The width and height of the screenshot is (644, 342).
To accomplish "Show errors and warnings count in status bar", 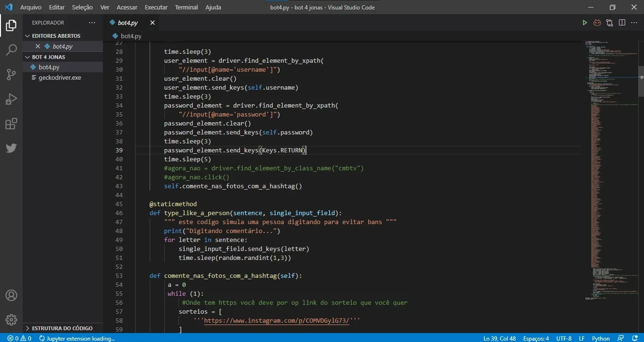I will (19, 338).
